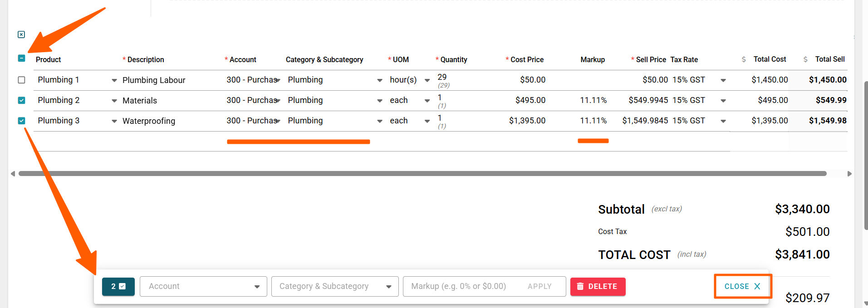This screenshot has height=308, width=868.
Task: Click the dollar icon beside Total Sell header
Action: (x=805, y=59)
